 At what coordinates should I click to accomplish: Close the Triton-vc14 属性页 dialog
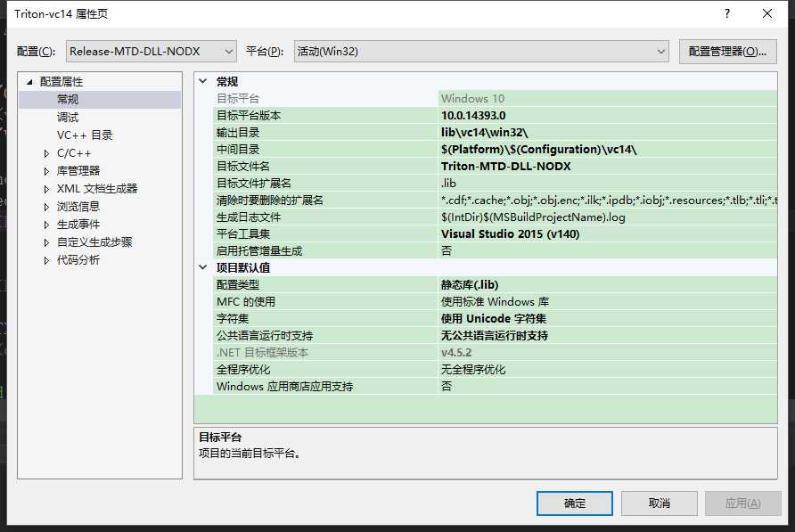point(767,13)
